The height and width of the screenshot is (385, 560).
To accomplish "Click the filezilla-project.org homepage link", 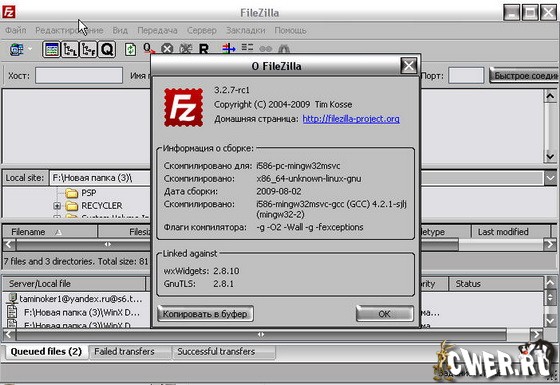I will click(x=351, y=119).
